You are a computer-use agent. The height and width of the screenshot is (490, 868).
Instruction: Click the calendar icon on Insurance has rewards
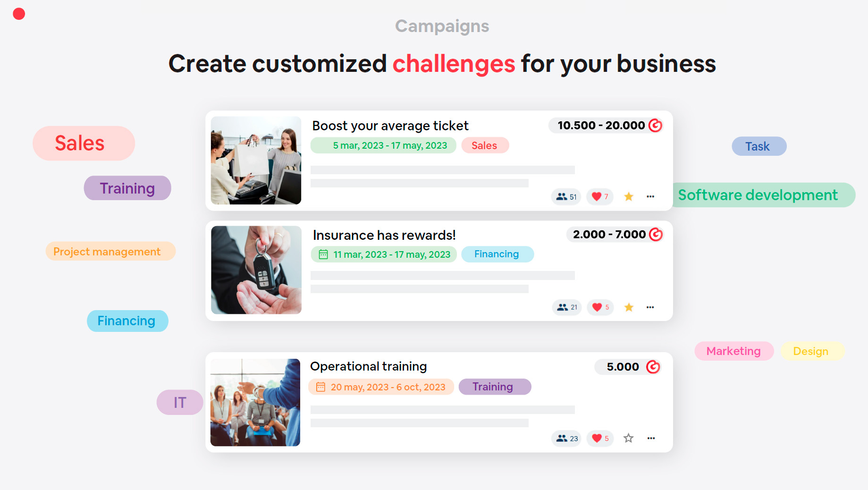point(323,254)
